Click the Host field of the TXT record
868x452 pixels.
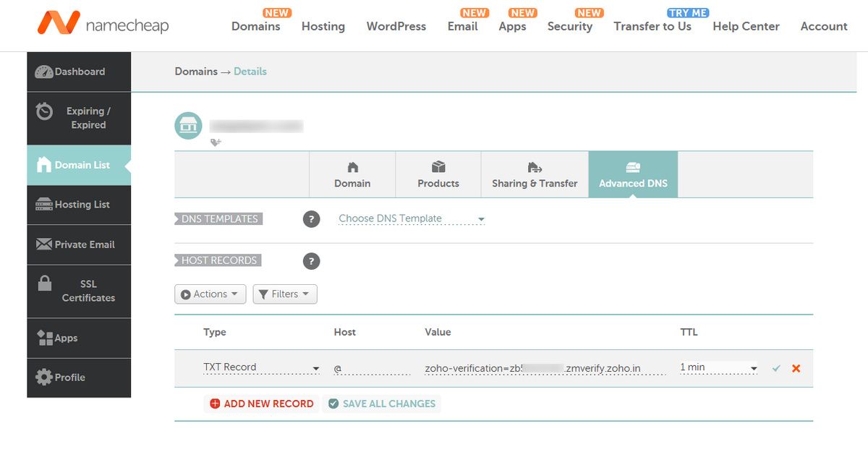362,367
